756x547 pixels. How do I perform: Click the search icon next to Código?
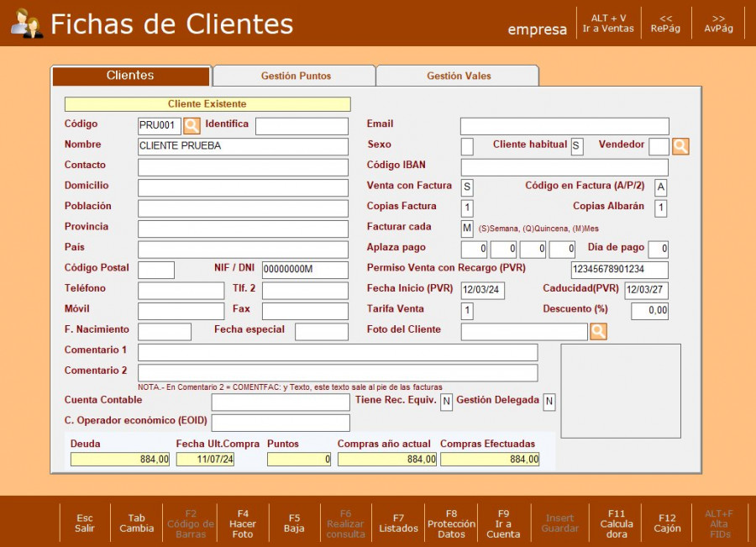(192, 126)
